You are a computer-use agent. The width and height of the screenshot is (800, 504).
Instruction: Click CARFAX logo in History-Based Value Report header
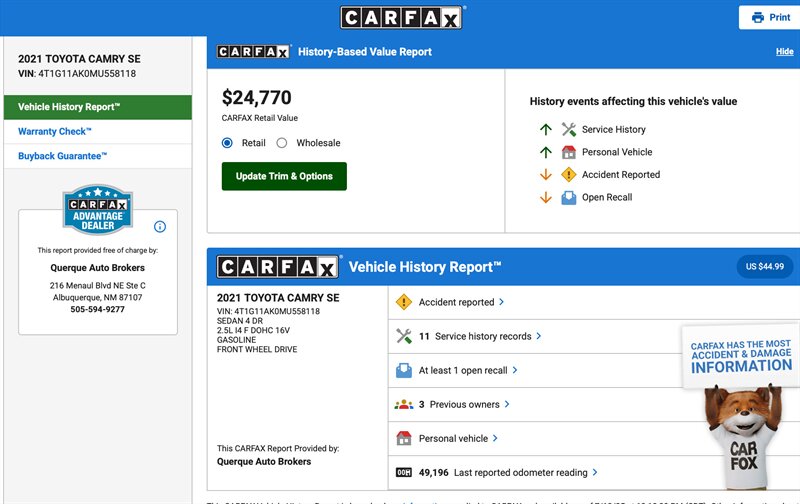point(254,52)
